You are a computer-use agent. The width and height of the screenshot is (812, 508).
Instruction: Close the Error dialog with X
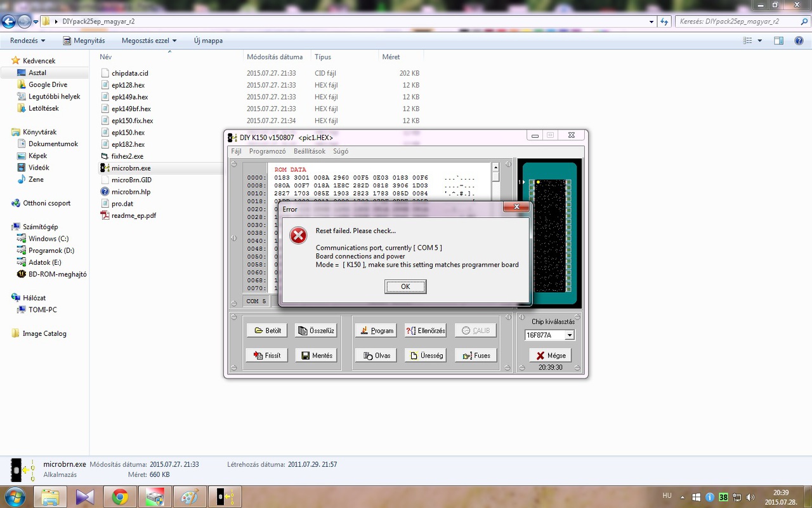[x=516, y=207]
